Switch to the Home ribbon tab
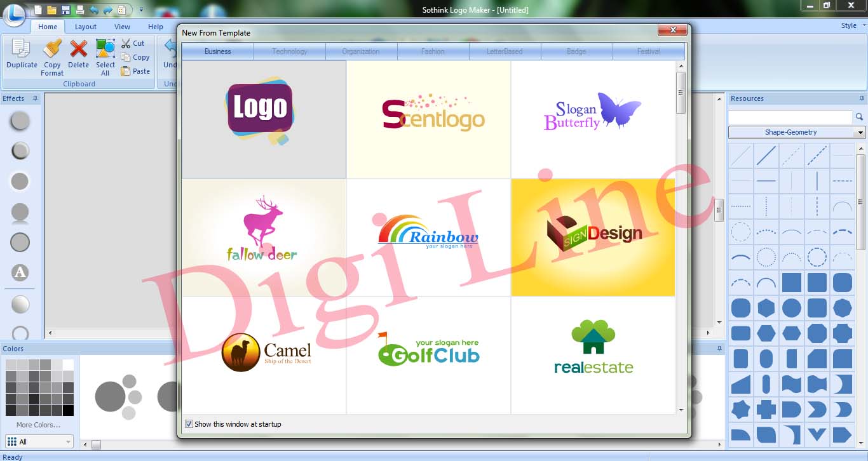This screenshot has width=868, height=461. pos(48,27)
